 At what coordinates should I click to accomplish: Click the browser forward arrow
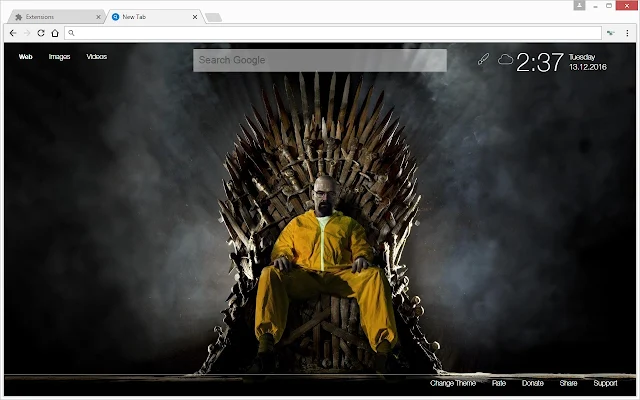coord(27,33)
